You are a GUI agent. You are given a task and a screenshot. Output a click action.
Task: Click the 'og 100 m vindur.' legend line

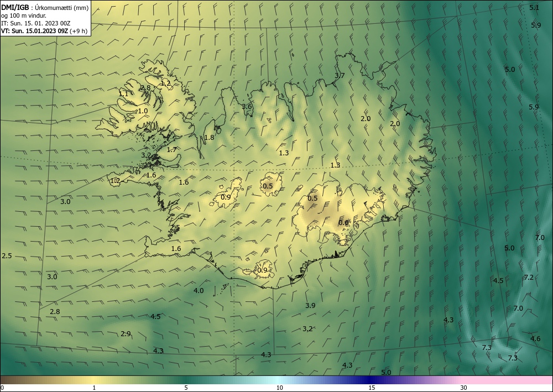[24, 15]
